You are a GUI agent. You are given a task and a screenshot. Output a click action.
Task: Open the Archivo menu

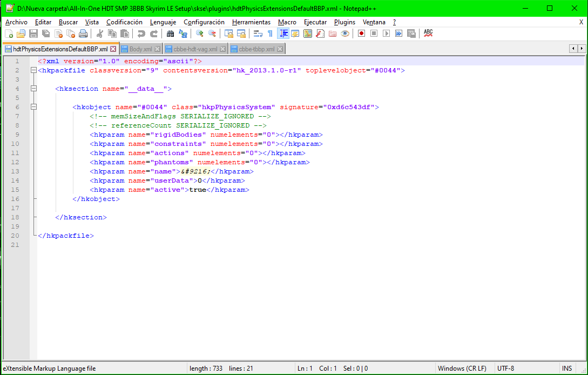pyautogui.click(x=16, y=22)
